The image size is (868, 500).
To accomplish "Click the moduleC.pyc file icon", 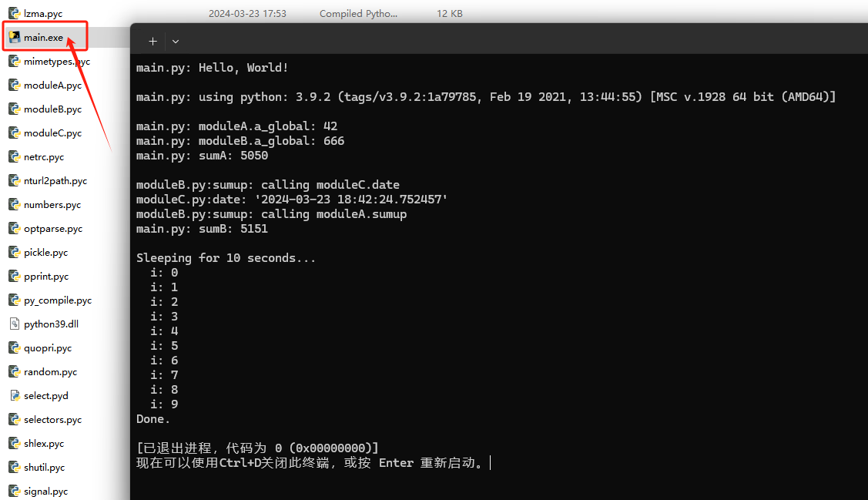I will point(15,133).
